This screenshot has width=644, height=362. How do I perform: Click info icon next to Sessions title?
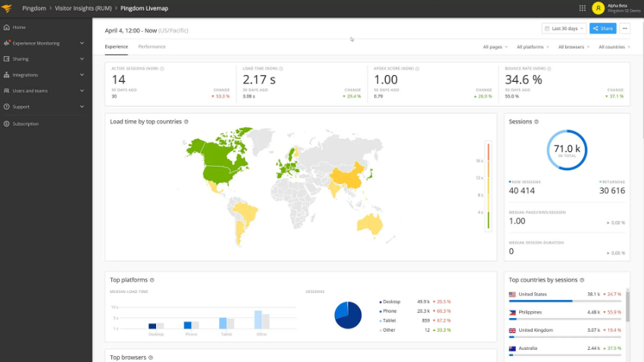click(x=537, y=121)
